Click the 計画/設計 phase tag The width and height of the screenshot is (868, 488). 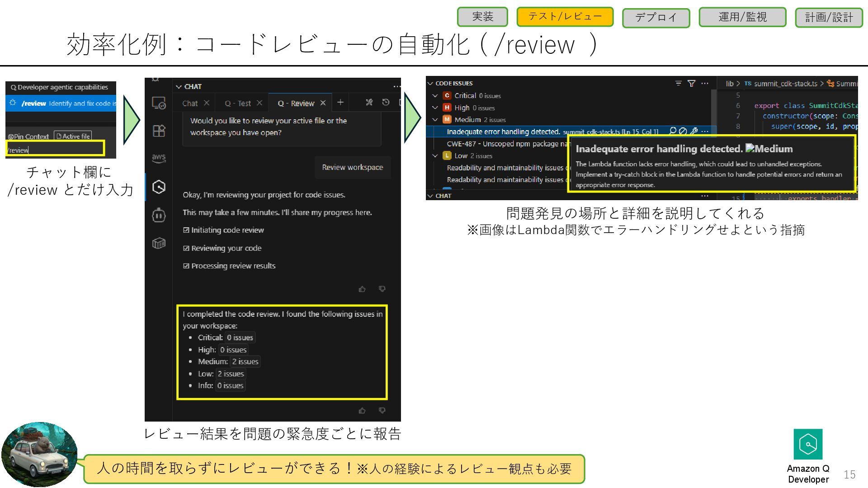[829, 18]
